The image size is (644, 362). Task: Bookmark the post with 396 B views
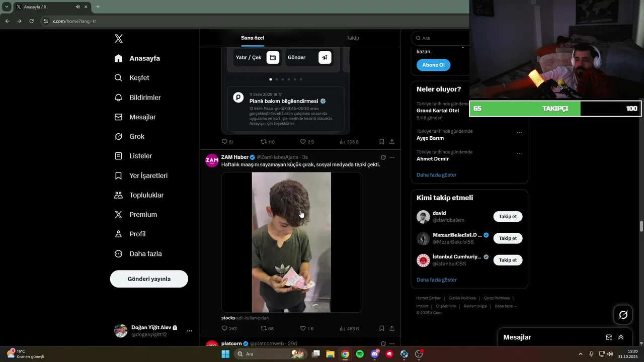point(382,142)
